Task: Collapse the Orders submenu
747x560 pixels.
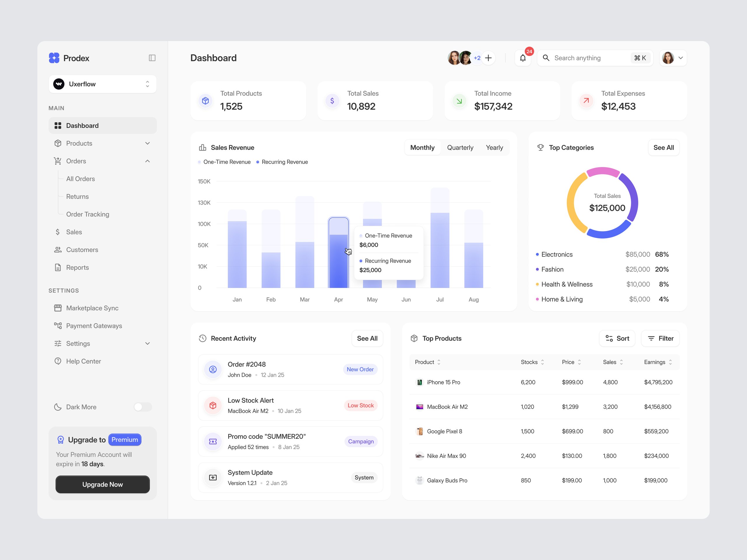Action: [x=147, y=161]
